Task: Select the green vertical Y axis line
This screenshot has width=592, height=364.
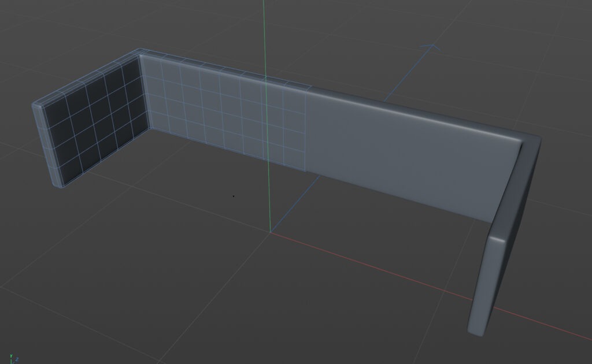Action: (266, 113)
